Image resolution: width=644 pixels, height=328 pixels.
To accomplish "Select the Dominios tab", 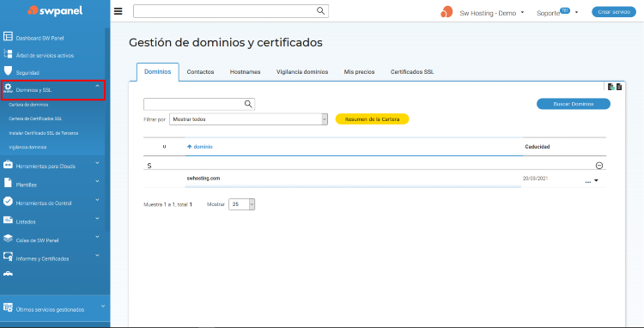I will (x=158, y=72).
